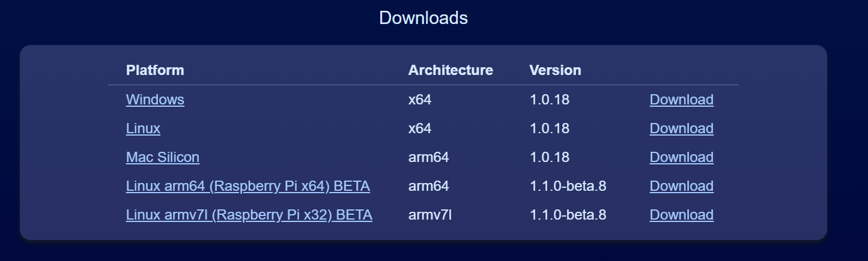
Task: Select Linux armv7l (Raspberry Pi x32) BETA link
Action: click(x=249, y=215)
